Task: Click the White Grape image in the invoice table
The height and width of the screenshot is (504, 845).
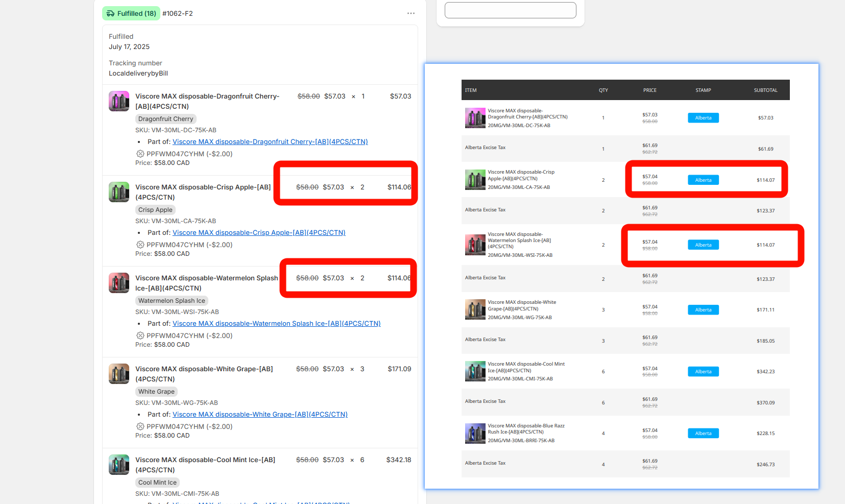Action: (x=475, y=309)
